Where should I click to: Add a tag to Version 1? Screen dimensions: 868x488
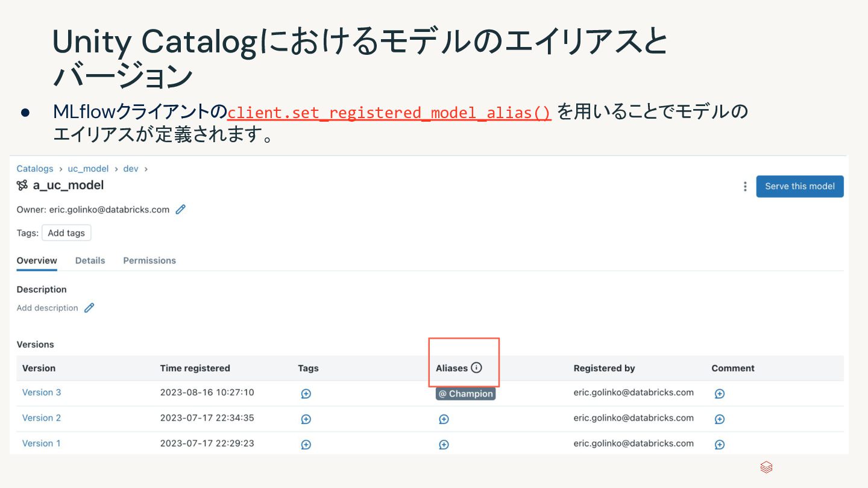(306, 445)
